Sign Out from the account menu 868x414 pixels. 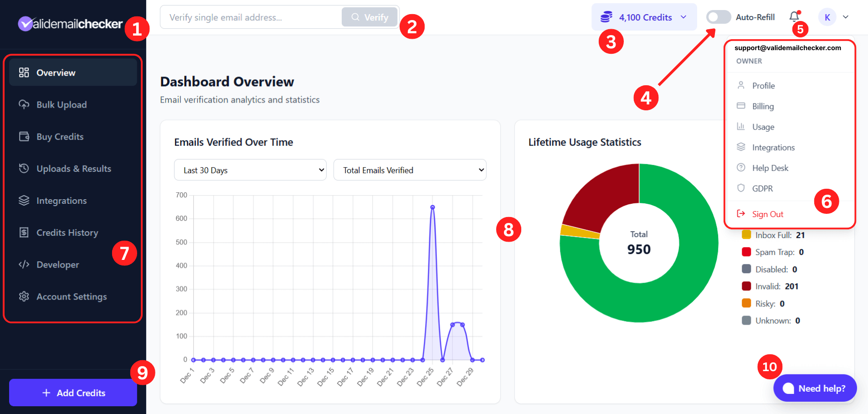pos(767,214)
